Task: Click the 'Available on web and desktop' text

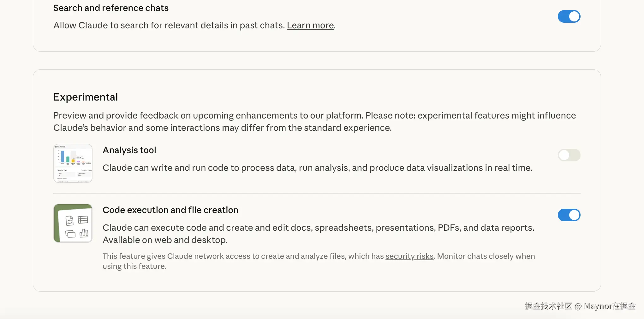Action: pyautogui.click(x=165, y=240)
